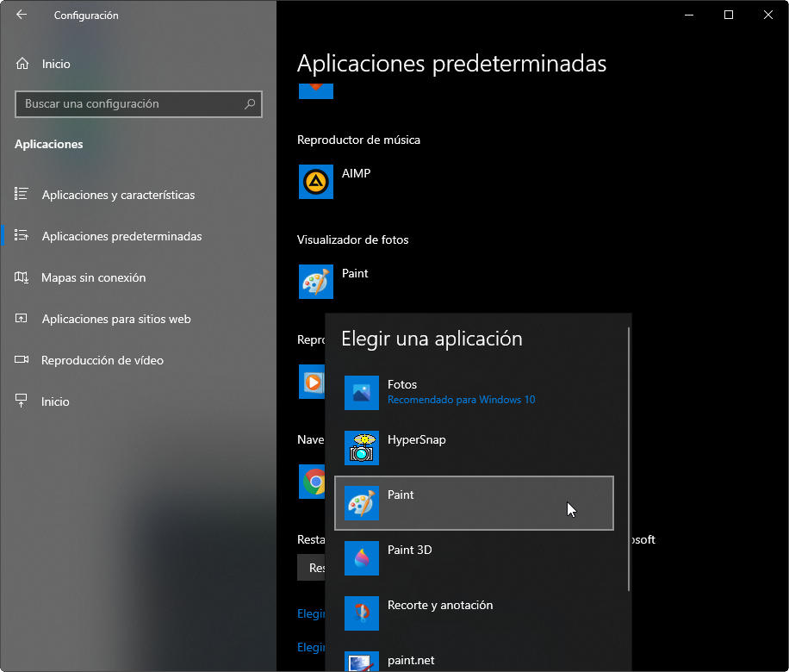Select paint.net at bottom of list
Image resolution: width=789 pixels, height=672 pixels.
pyautogui.click(x=411, y=660)
